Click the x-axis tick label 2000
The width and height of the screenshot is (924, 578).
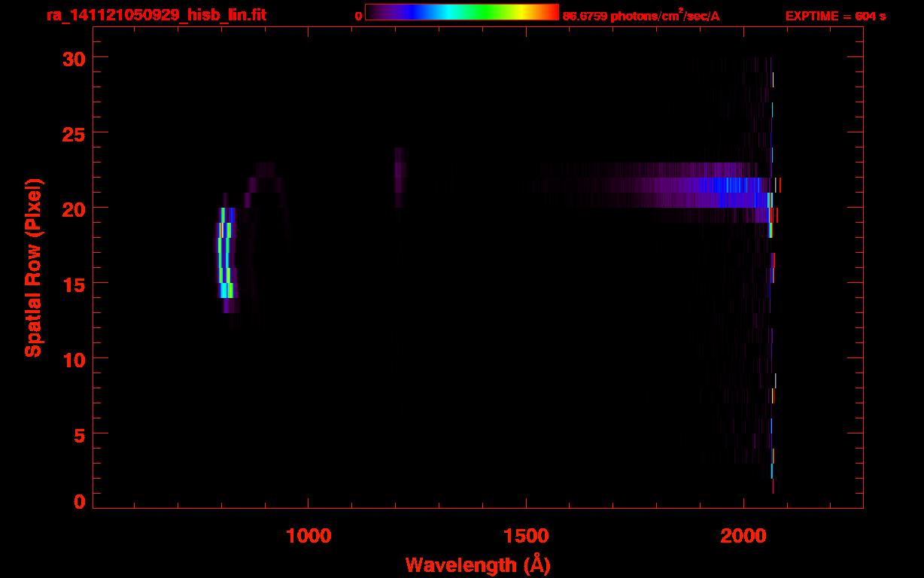click(743, 536)
